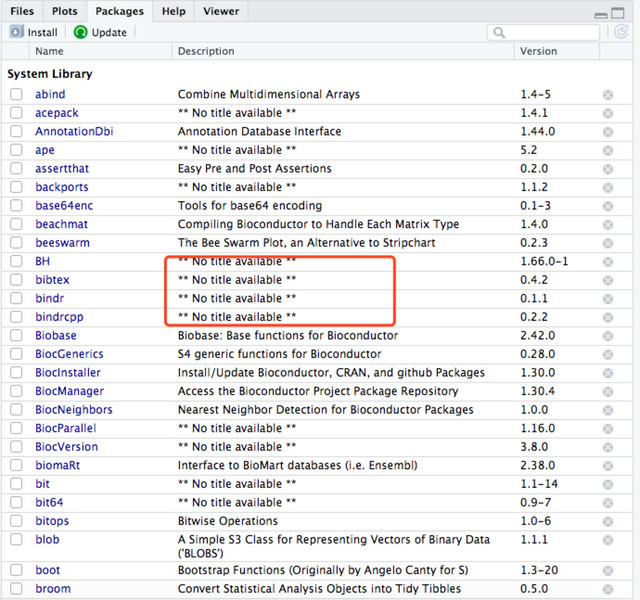Remove the beeswarm package
This screenshot has width=640, height=600.
(608, 243)
